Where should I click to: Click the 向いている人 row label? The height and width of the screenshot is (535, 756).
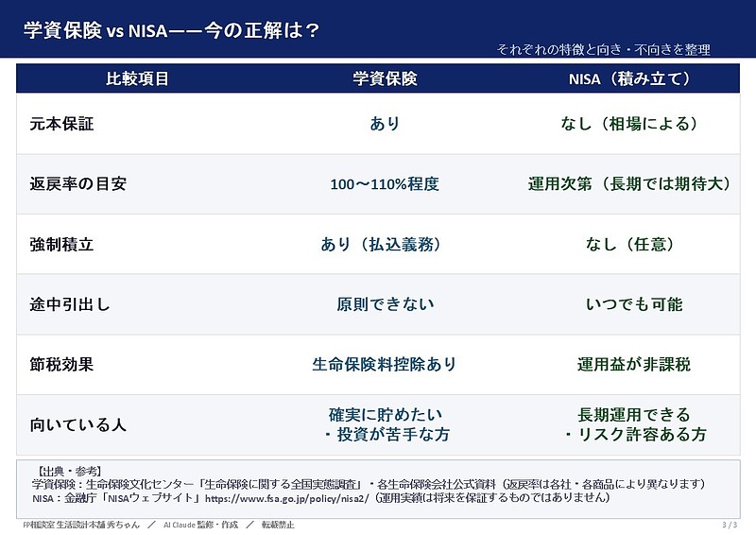coord(78,424)
